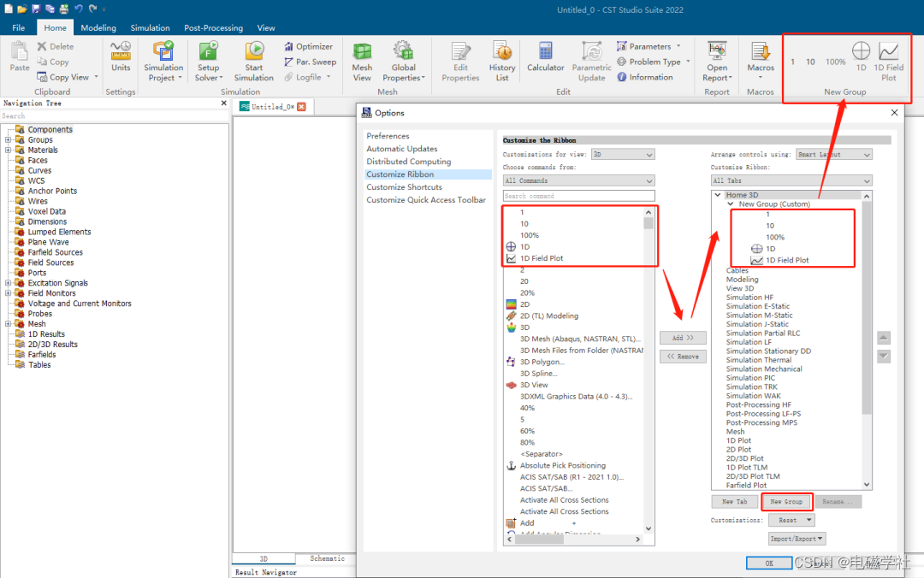Open Preferences options page

coord(388,136)
